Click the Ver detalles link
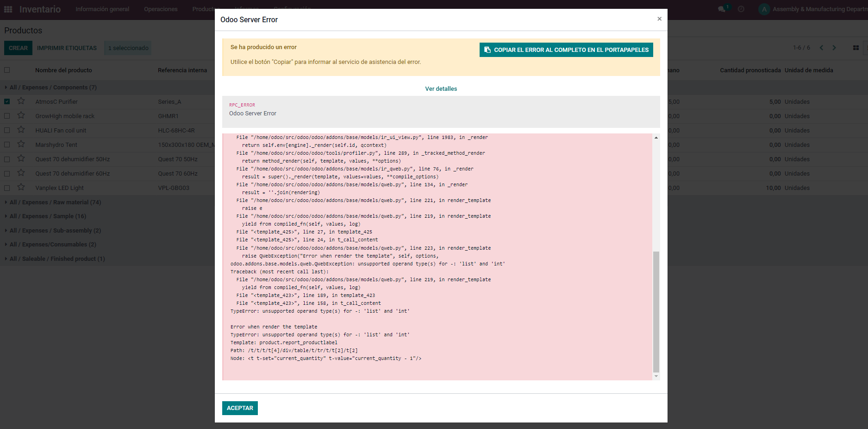This screenshot has height=429, width=868. tap(441, 88)
